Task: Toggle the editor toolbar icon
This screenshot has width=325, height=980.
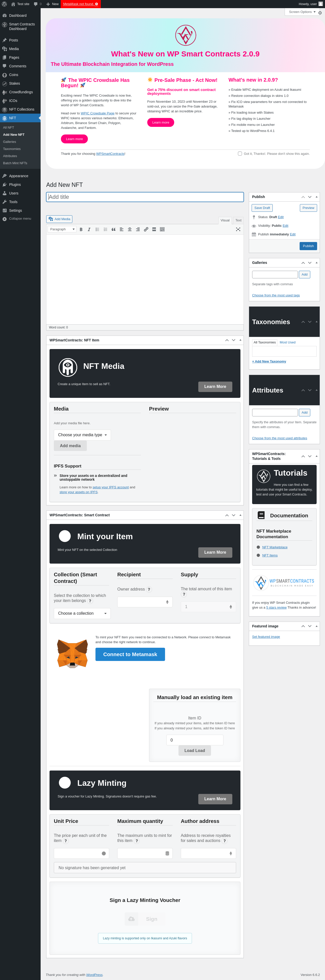Action: tap(162, 229)
